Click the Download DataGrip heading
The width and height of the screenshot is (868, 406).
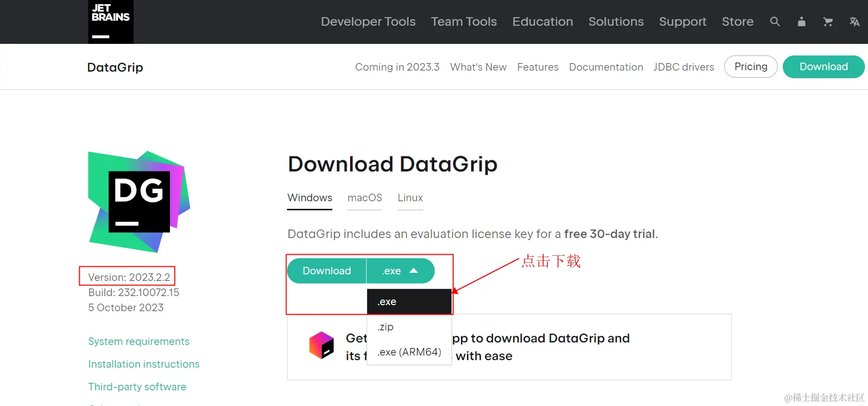[x=392, y=164]
